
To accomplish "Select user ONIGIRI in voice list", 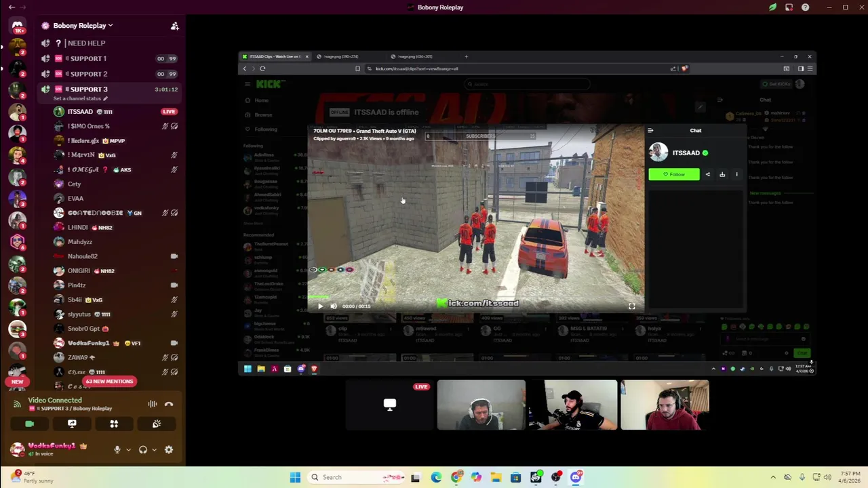I will point(79,271).
